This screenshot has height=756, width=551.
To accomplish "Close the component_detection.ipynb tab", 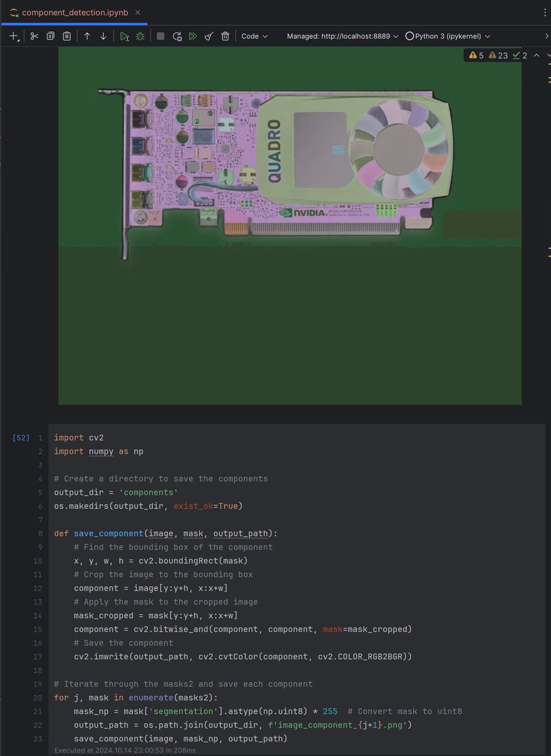I will pyautogui.click(x=138, y=13).
